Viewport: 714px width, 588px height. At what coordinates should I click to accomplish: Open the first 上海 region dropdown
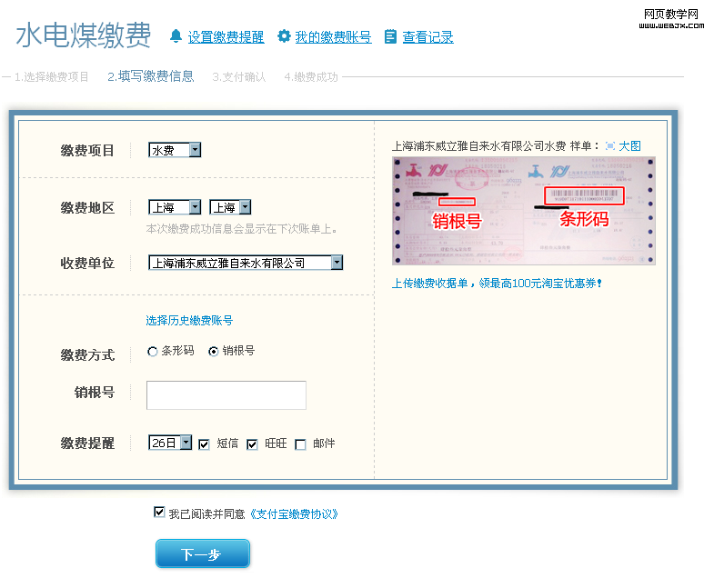(x=175, y=207)
